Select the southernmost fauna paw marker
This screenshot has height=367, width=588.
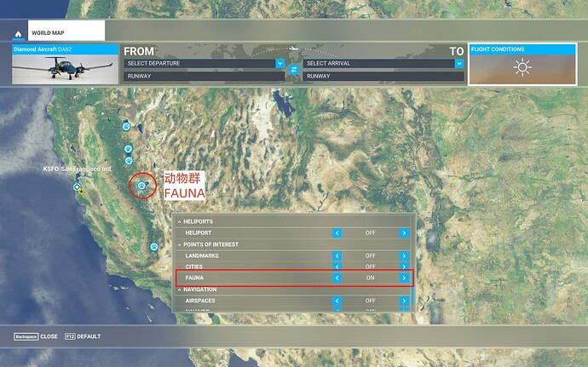click(154, 247)
